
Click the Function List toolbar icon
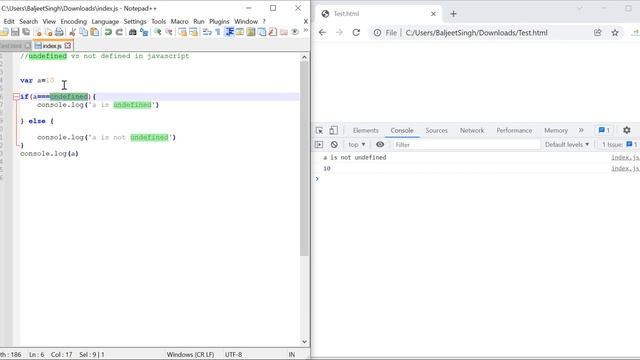pos(273,32)
